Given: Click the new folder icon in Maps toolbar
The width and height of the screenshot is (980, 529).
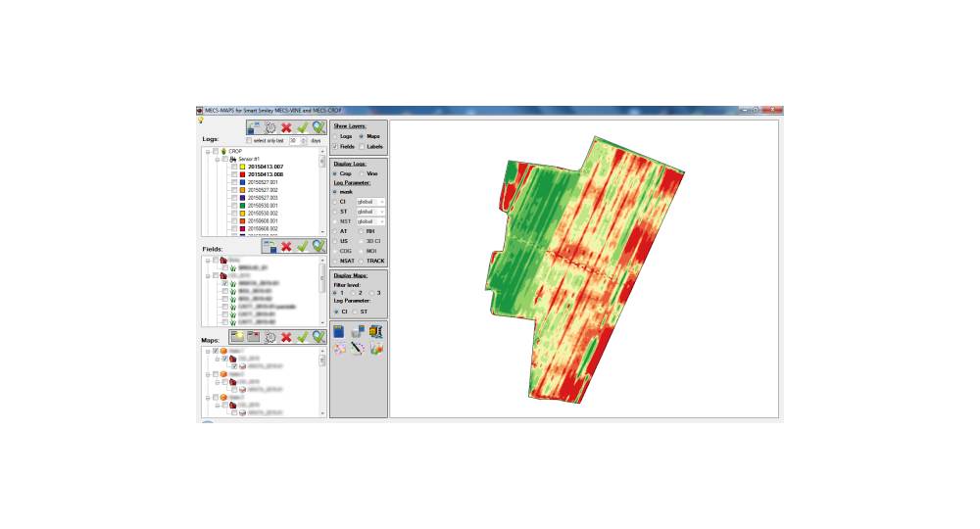Looking at the screenshot, I should 237,337.
